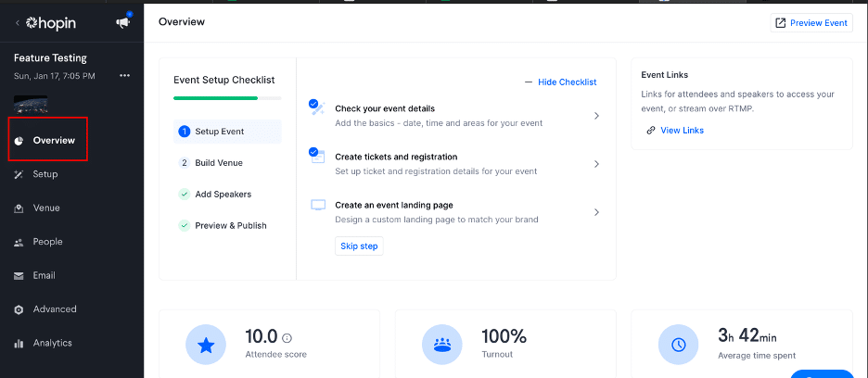Click the Turnout people icon
Screen dimensions: 868x378
[x=441, y=345]
